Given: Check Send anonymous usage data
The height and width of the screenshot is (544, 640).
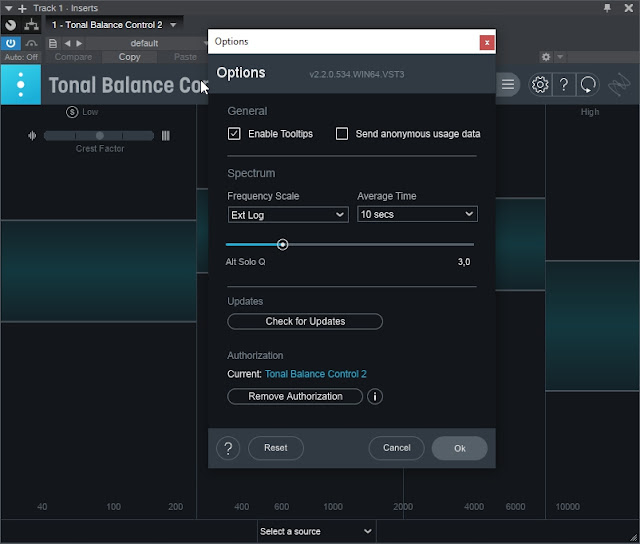Looking at the screenshot, I should [x=342, y=133].
